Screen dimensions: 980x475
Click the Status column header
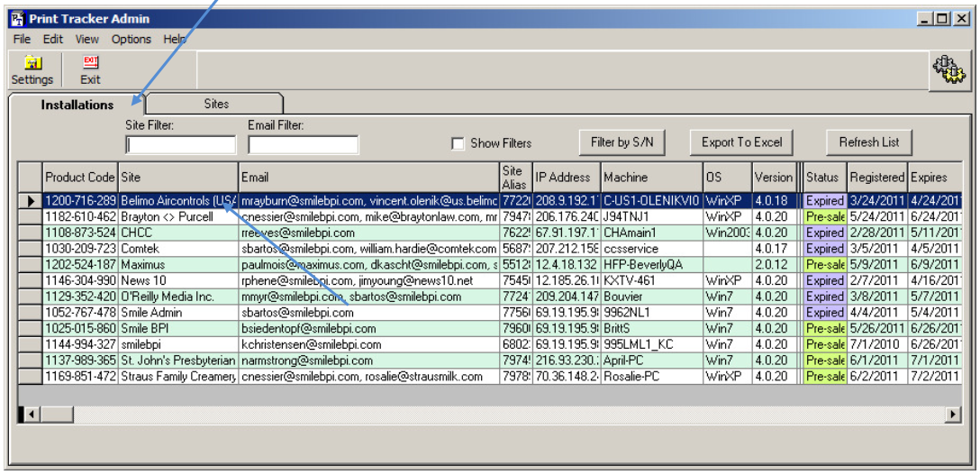825,178
